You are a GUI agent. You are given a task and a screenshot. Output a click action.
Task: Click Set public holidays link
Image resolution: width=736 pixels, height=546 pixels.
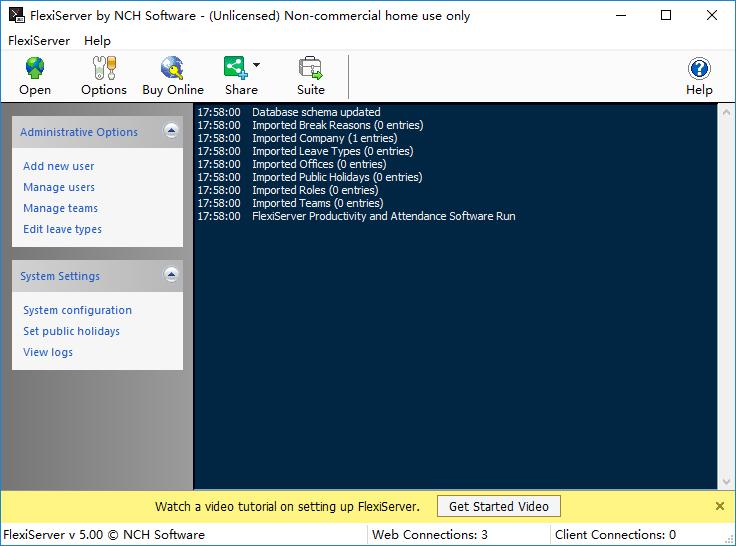(x=71, y=331)
